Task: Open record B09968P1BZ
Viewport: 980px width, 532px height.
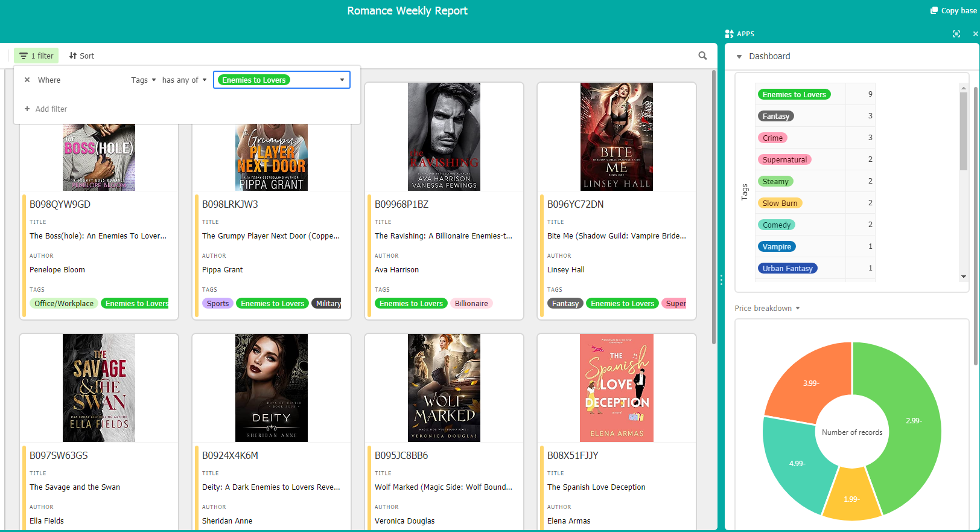Action: point(401,204)
